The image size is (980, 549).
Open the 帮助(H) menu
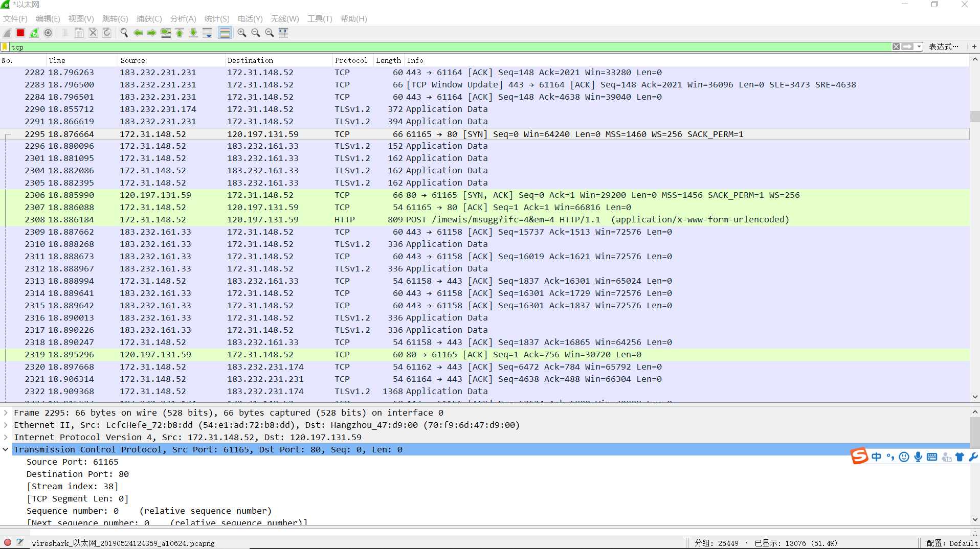tap(353, 19)
